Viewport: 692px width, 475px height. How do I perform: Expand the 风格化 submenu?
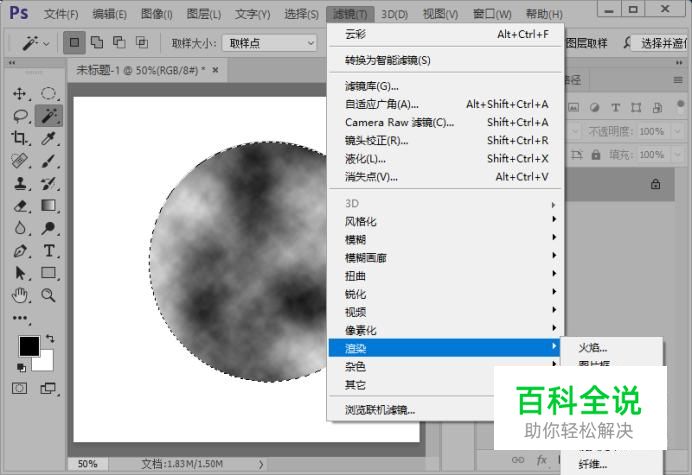point(446,221)
